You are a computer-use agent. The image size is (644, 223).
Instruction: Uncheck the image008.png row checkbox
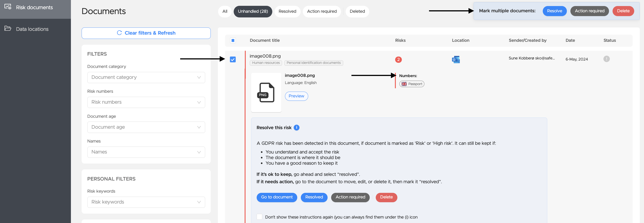(x=233, y=59)
